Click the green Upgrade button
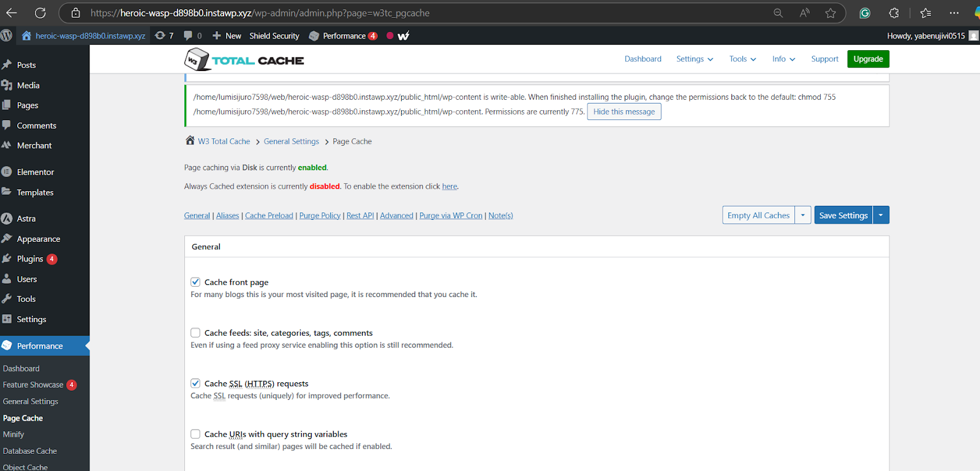This screenshot has width=980, height=471. click(x=868, y=59)
